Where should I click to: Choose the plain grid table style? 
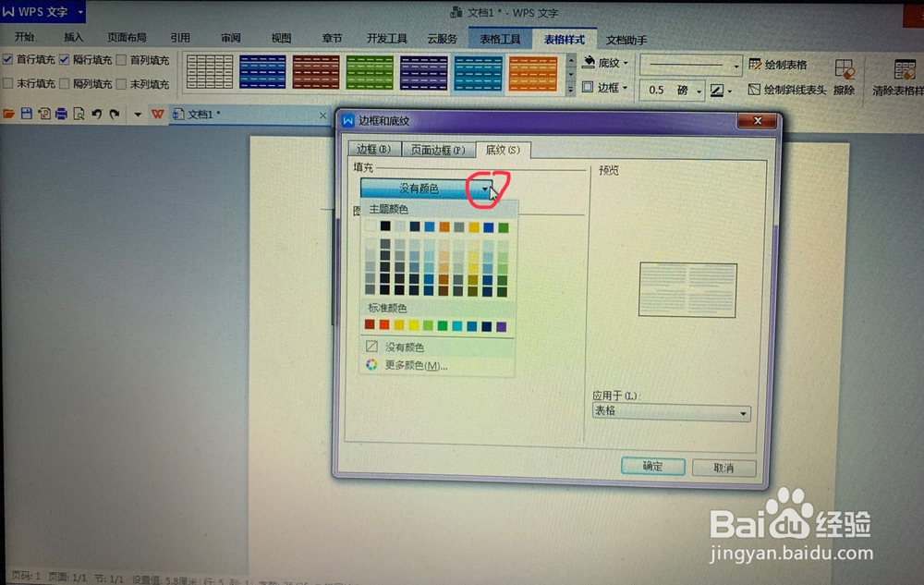pyautogui.click(x=209, y=72)
